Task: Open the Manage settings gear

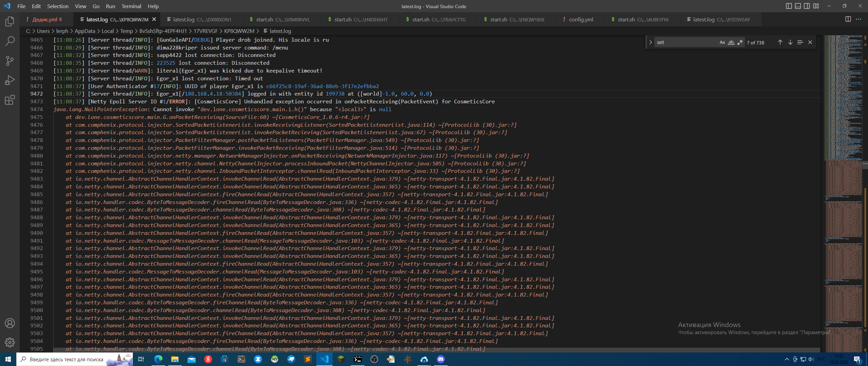Action: 10,343
